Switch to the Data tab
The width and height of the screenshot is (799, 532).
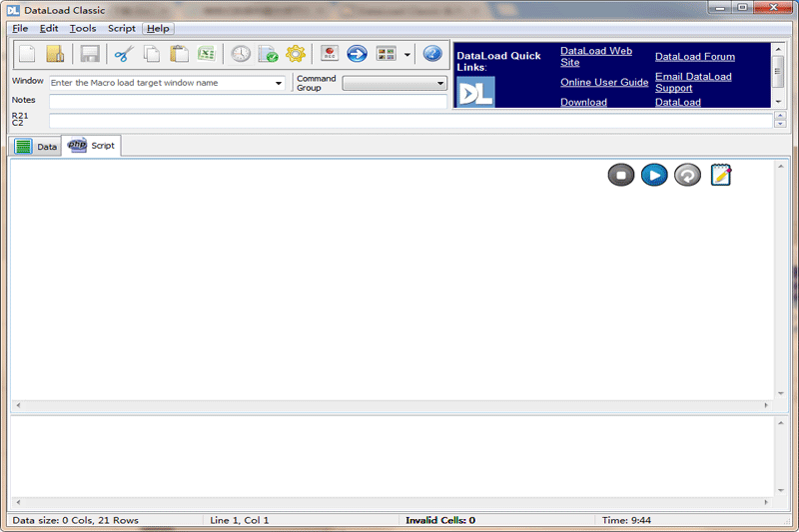[36, 147]
